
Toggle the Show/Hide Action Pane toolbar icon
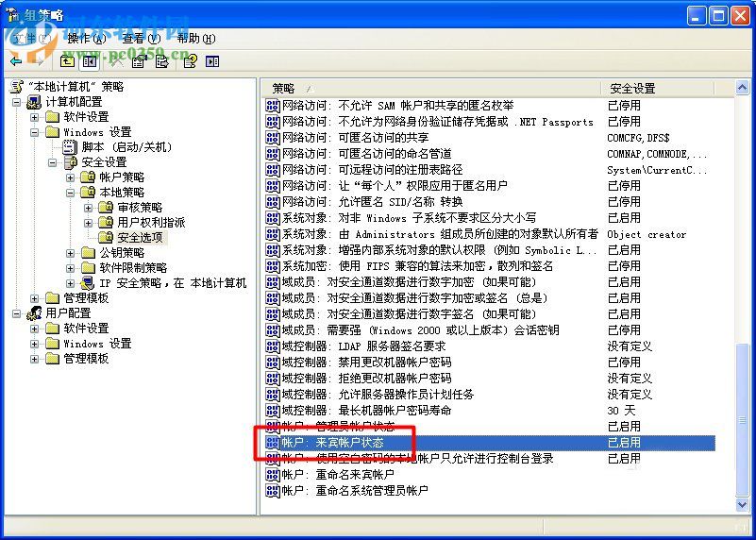(212, 61)
